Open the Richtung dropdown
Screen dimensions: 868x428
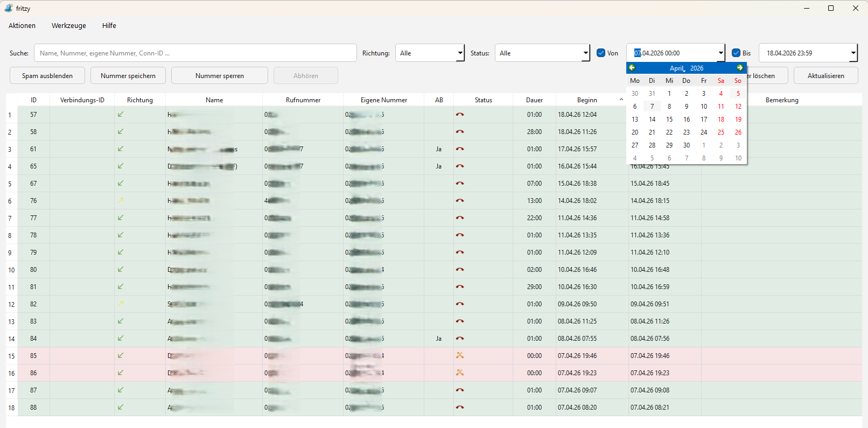tap(430, 53)
